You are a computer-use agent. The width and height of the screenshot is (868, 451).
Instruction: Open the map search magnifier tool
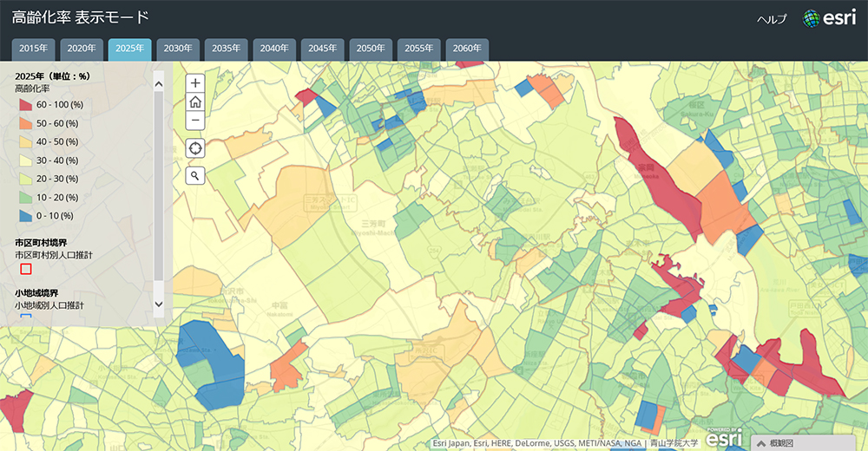point(195,175)
